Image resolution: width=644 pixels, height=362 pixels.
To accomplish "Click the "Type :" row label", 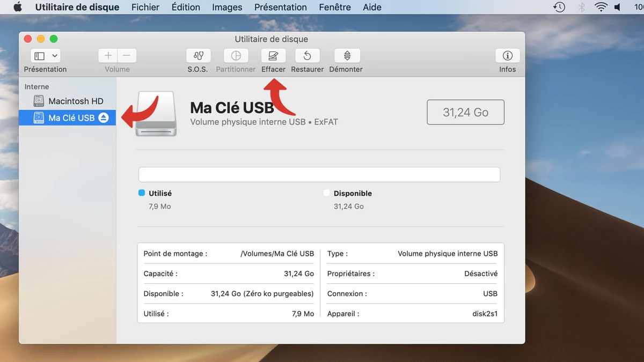I will [338, 254].
